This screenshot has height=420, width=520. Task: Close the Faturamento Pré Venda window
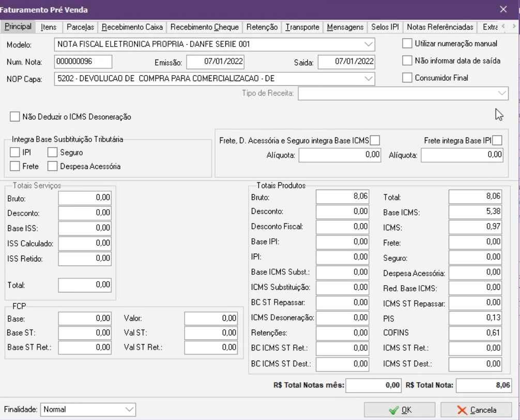point(503,9)
